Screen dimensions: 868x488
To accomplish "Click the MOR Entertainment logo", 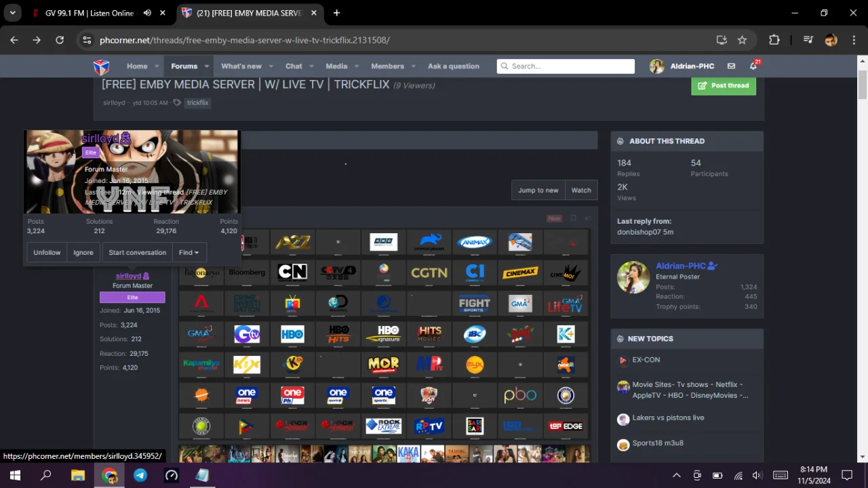I will 383,365.
